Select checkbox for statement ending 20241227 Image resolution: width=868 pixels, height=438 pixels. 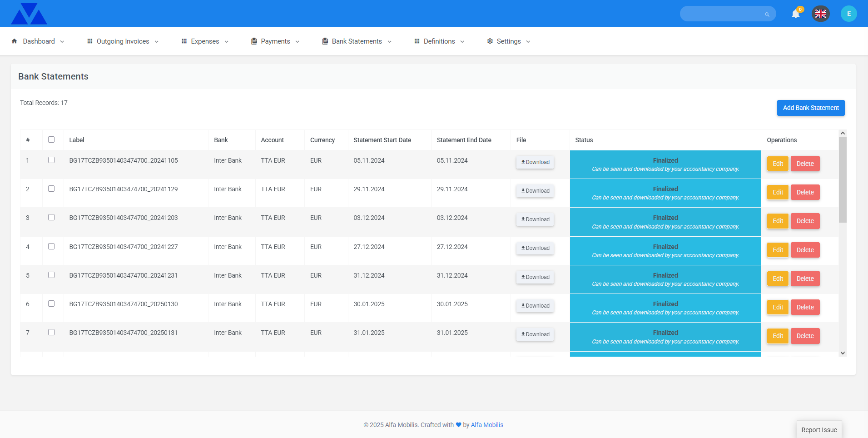tap(51, 246)
